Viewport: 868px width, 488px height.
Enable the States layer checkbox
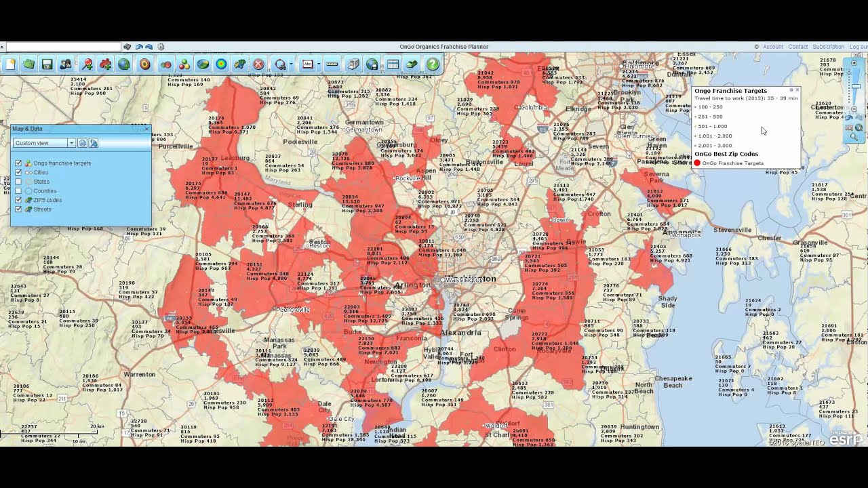click(x=18, y=182)
